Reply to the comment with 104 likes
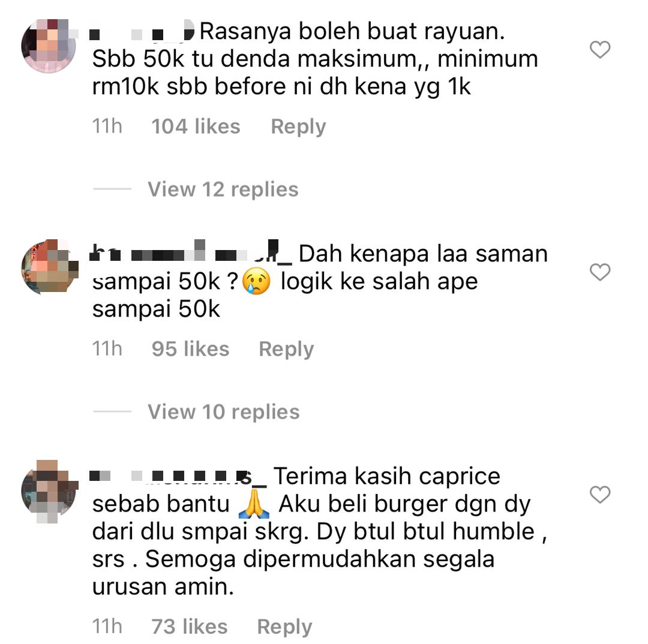This screenshot has width=648, height=644. 298,127
